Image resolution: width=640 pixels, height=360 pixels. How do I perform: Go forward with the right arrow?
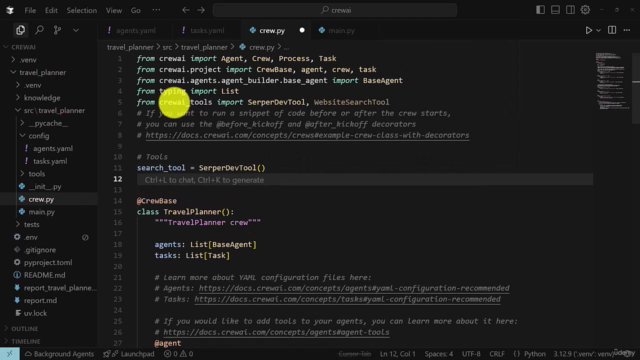tap(201, 10)
